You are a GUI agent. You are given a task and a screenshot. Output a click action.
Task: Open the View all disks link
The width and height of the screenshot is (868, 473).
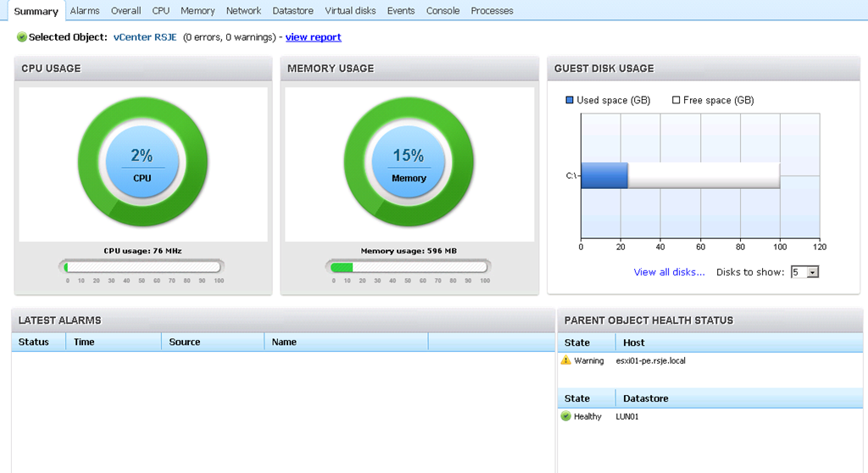(x=669, y=272)
